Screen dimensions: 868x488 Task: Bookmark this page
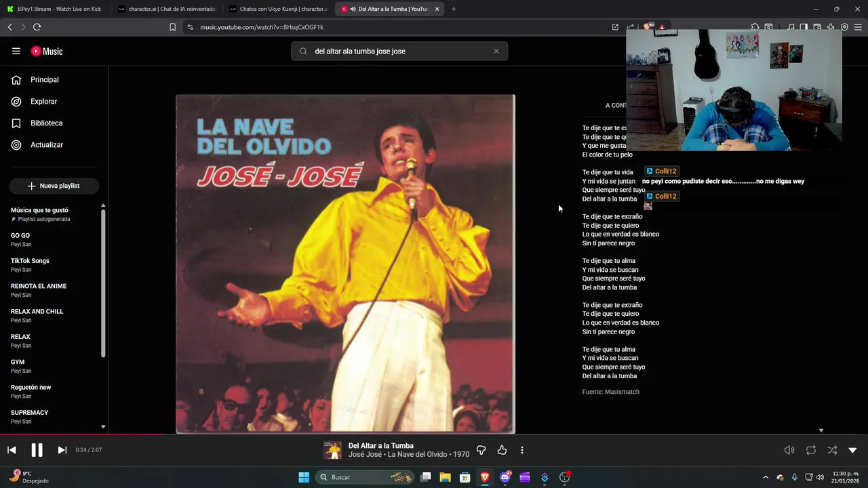coord(172,27)
